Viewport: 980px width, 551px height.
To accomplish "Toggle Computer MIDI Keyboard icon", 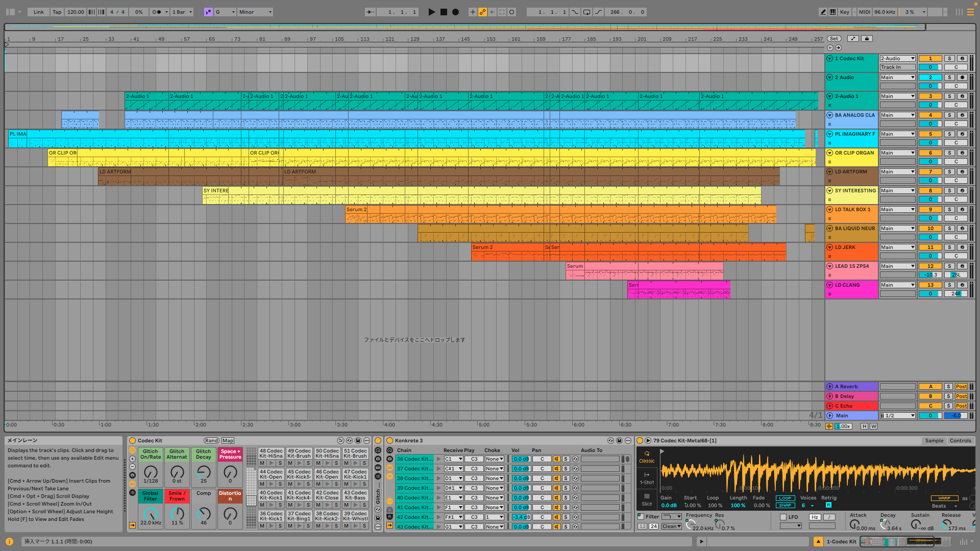I will (833, 12).
